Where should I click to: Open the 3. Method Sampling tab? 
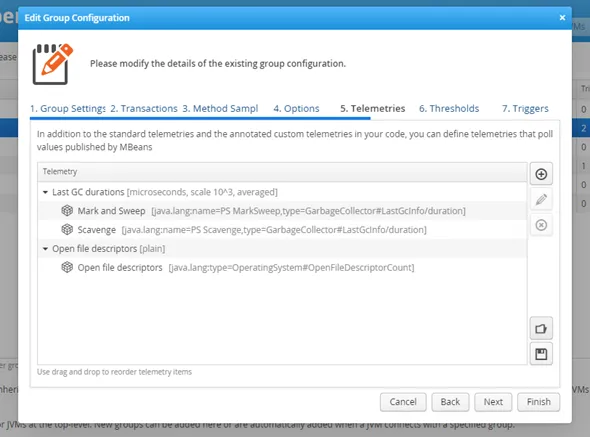(x=220, y=108)
